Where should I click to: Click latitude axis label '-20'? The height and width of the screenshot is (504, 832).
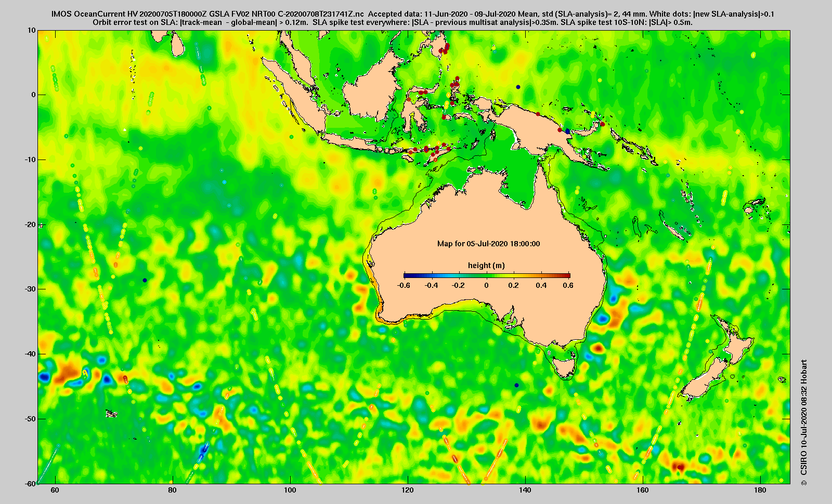click(31, 224)
